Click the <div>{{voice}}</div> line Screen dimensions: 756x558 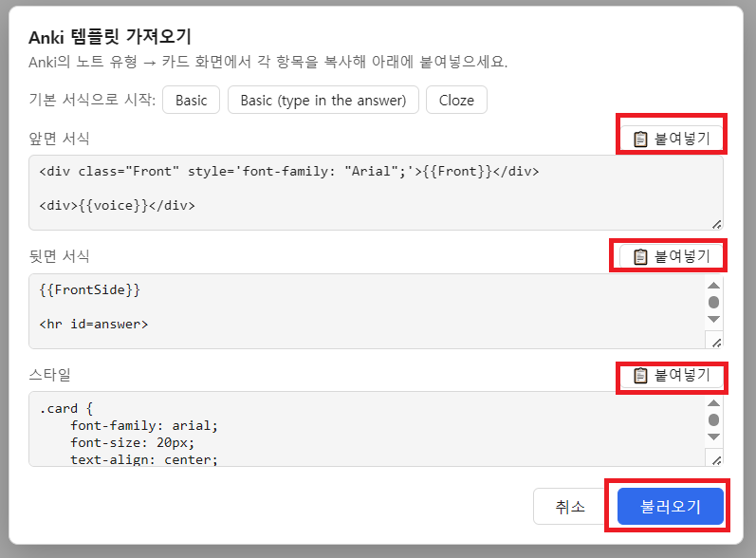(x=118, y=205)
